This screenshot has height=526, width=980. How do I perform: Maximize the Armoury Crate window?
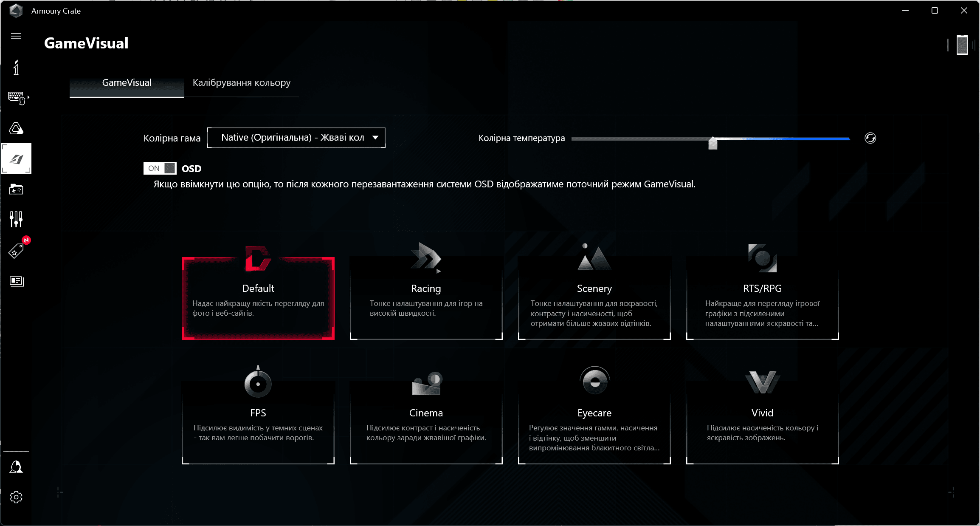click(x=935, y=11)
